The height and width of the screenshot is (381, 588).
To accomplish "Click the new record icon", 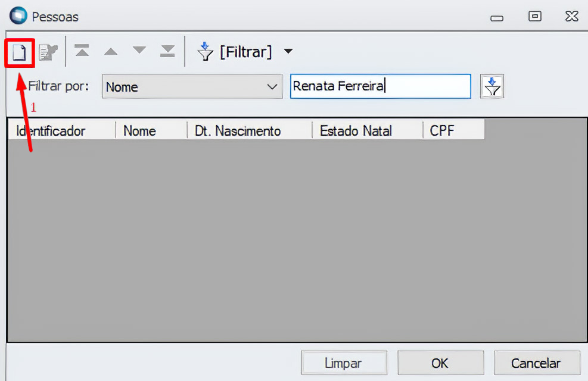I will click(20, 53).
